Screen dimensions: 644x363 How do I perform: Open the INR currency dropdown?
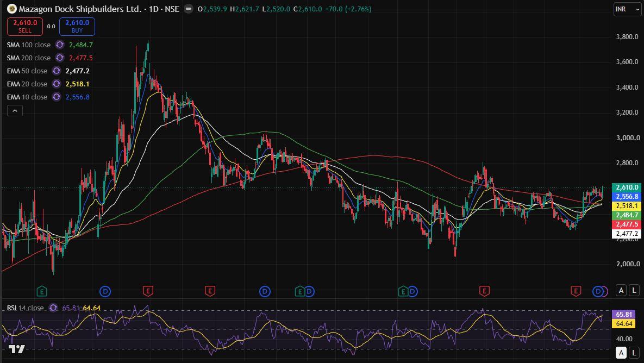tap(627, 9)
